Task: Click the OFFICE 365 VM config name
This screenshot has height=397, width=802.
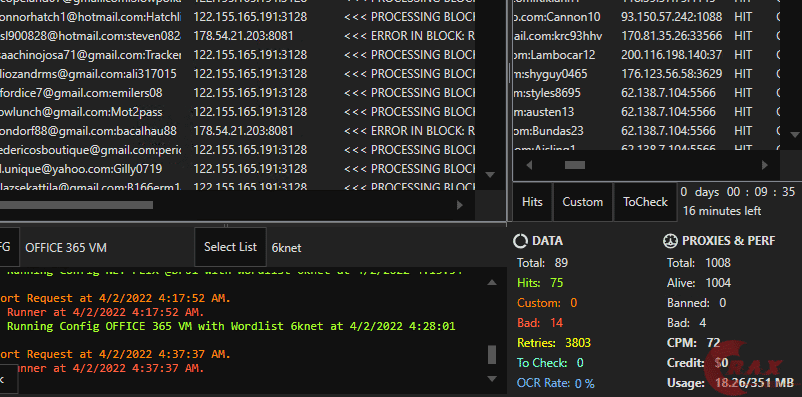Action: pyautogui.click(x=66, y=248)
